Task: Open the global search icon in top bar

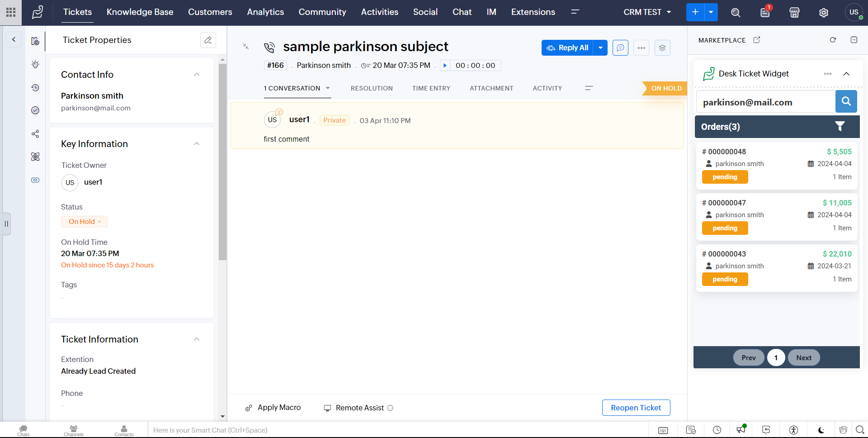Action: click(736, 13)
